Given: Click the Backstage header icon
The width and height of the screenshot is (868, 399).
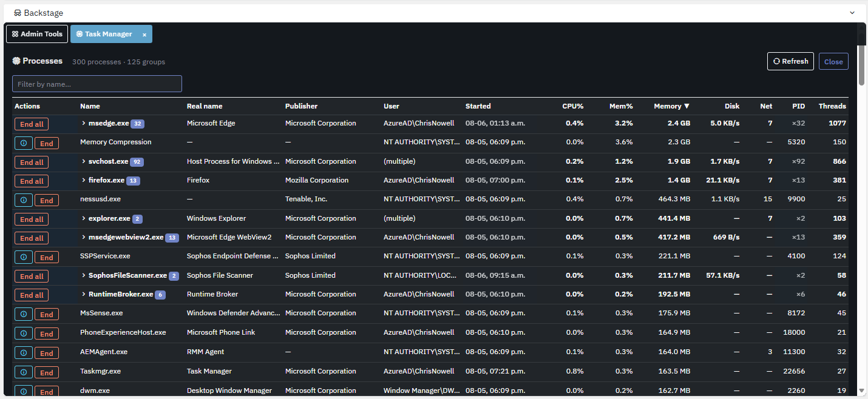Looking at the screenshot, I should (17, 13).
